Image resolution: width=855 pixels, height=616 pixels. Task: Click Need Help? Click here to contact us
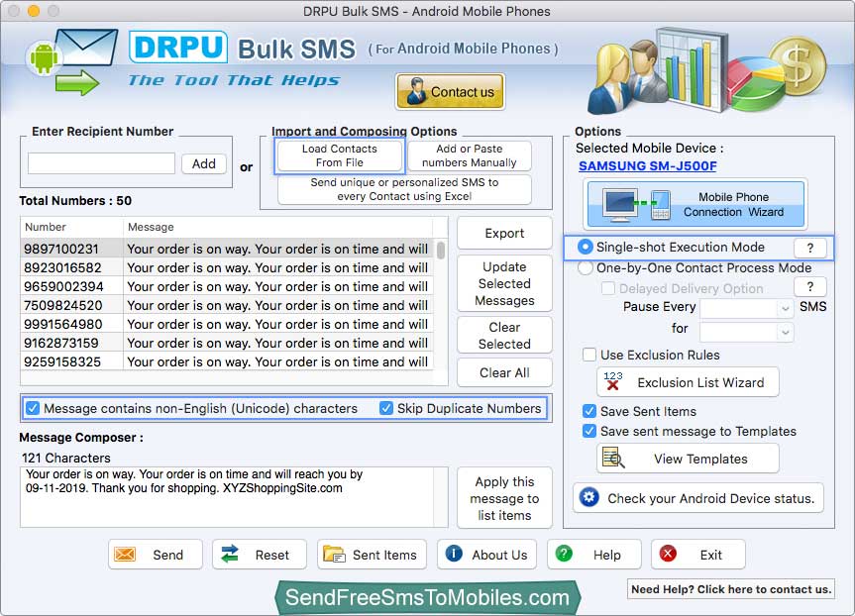pyautogui.click(x=731, y=589)
